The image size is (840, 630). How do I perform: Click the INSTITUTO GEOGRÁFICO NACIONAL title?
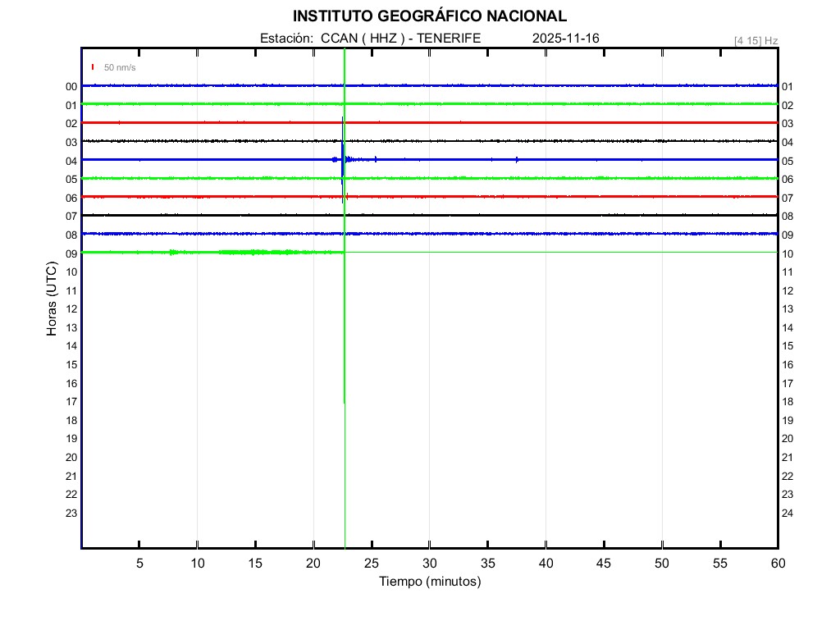coord(429,16)
